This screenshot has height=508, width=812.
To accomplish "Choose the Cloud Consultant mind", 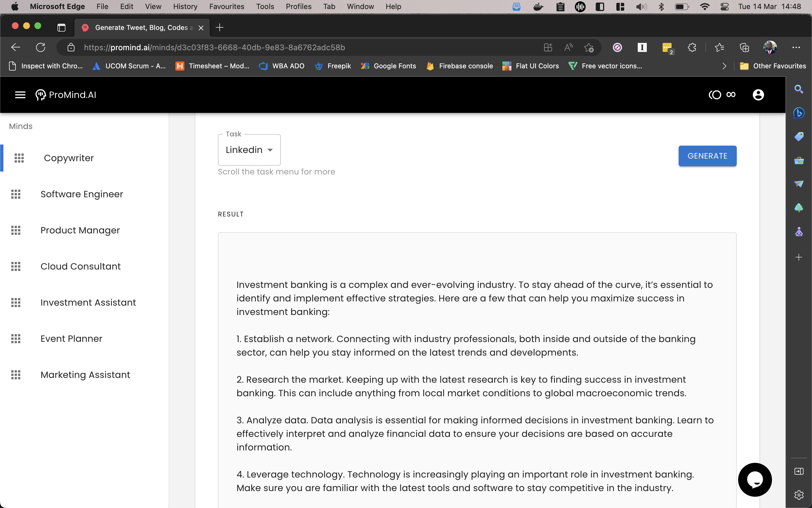I will pyautogui.click(x=84, y=266).
